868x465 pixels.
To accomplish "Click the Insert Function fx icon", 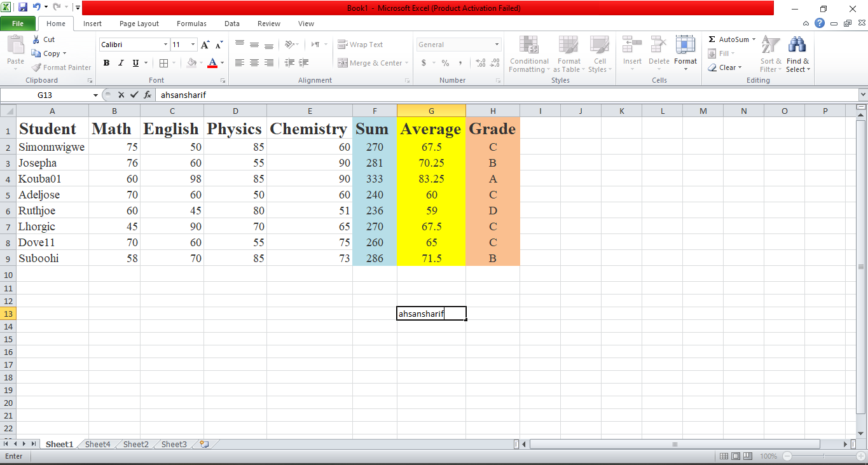I will pos(148,94).
